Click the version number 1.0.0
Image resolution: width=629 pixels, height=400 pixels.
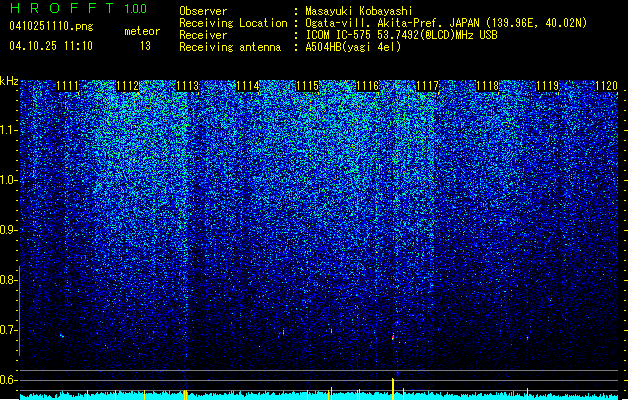click(x=136, y=9)
